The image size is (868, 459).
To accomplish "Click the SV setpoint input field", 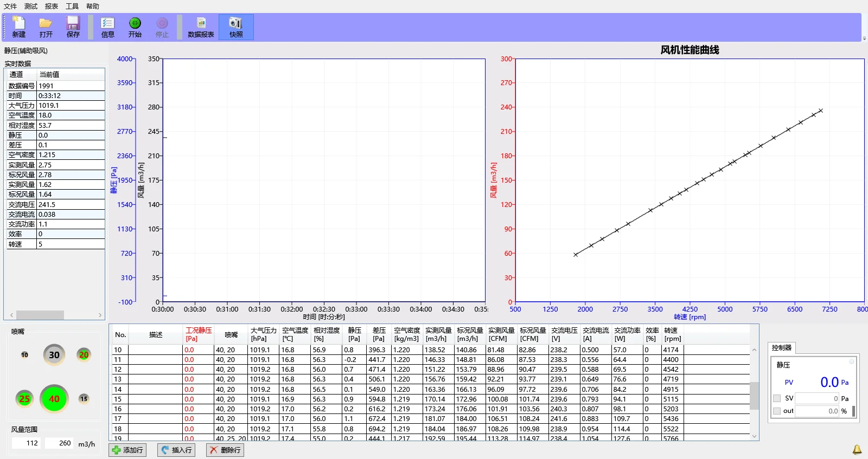I will tap(818, 398).
